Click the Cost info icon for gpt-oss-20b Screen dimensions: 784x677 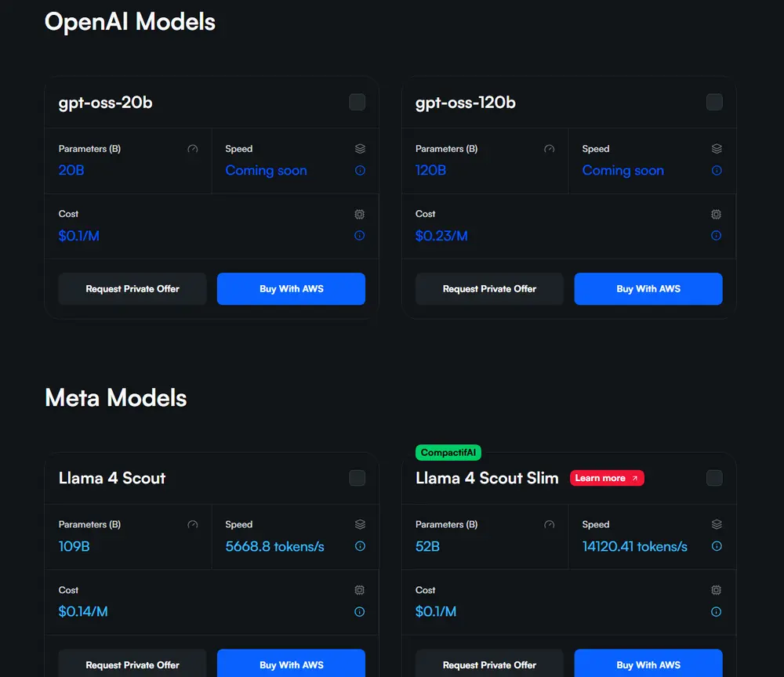360,235
